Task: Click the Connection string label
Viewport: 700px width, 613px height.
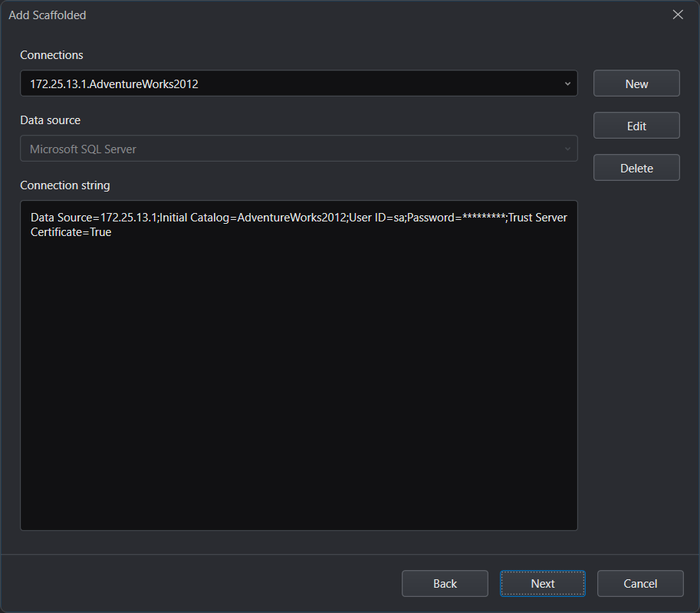Action: click(x=64, y=185)
